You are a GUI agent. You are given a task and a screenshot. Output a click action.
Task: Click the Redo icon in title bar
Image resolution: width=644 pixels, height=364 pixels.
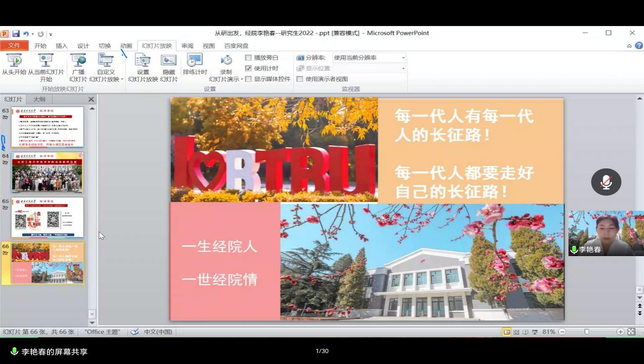[41, 34]
